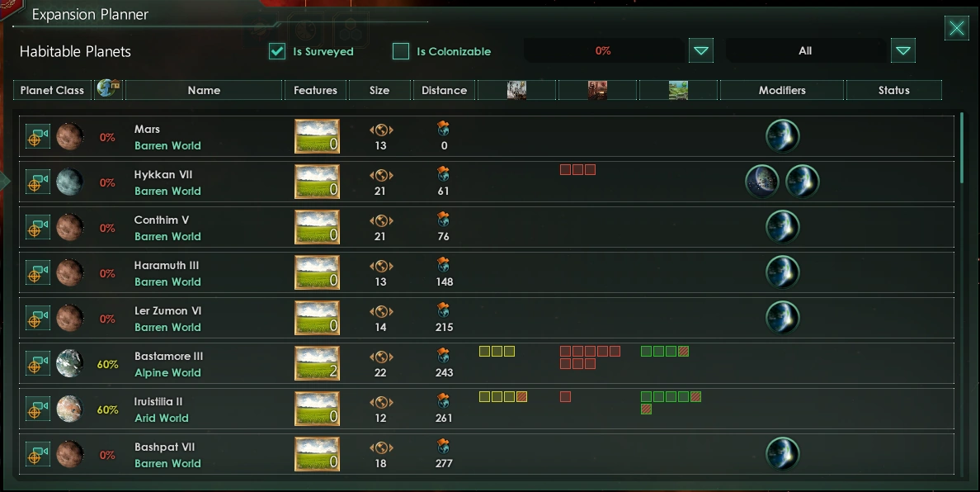Open Bastamore III features landscape icon
The height and width of the screenshot is (492, 980).
click(x=317, y=363)
